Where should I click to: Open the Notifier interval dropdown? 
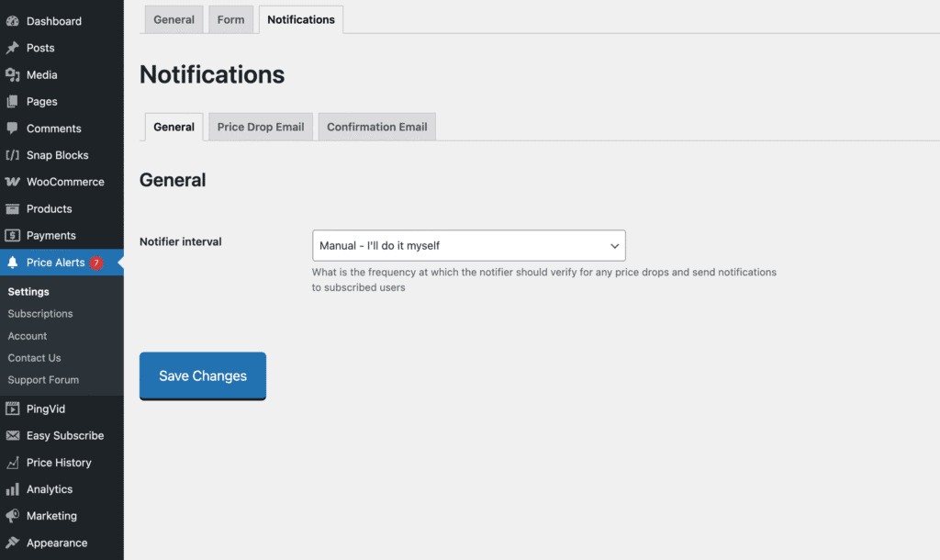[x=468, y=246]
